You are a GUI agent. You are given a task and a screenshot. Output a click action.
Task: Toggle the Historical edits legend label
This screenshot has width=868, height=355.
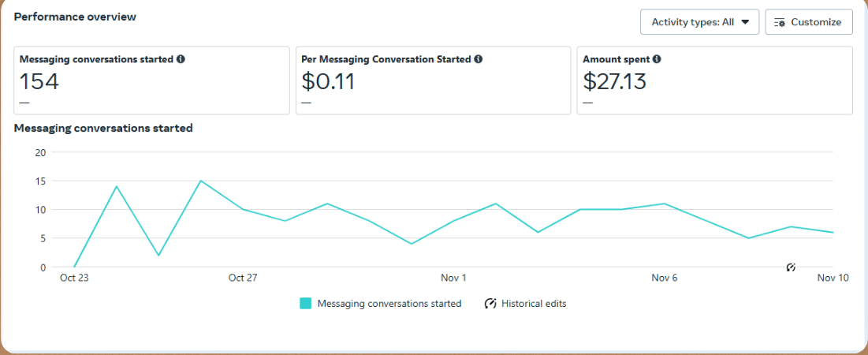coord(534,304)
